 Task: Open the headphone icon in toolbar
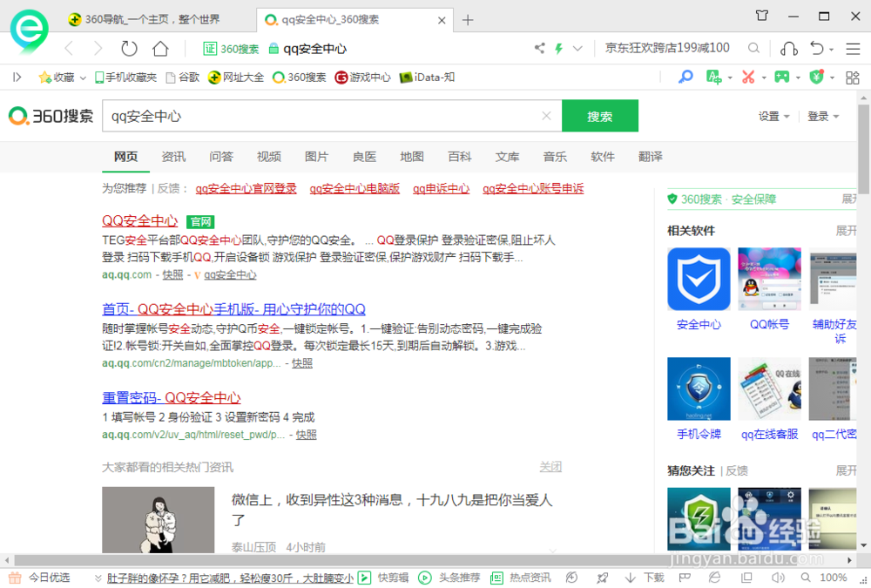tap(789, 49)
